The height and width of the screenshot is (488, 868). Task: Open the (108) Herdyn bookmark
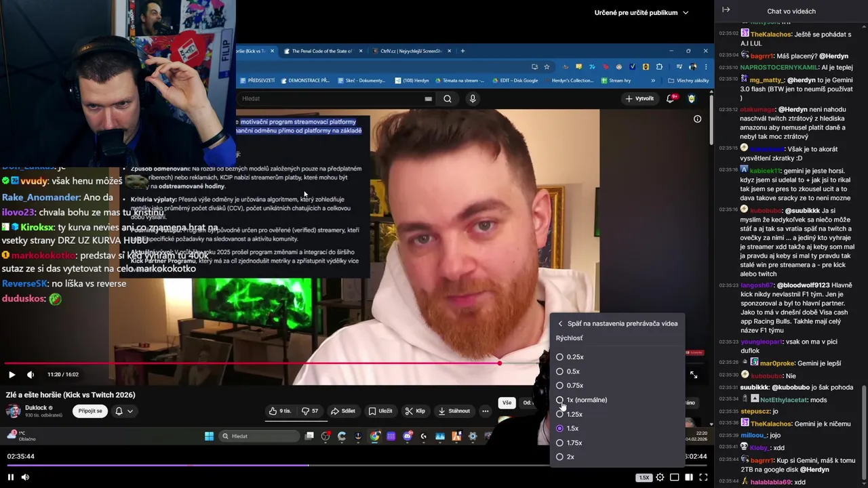pos(412,81)
